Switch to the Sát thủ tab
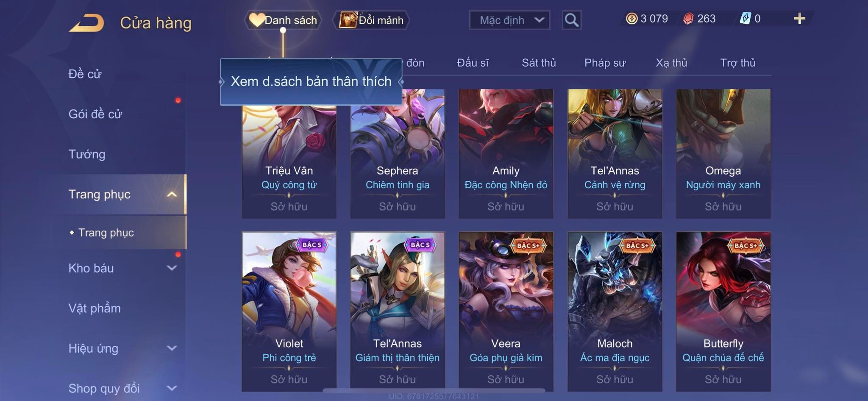The image size is (868, 401). [539, 63]
